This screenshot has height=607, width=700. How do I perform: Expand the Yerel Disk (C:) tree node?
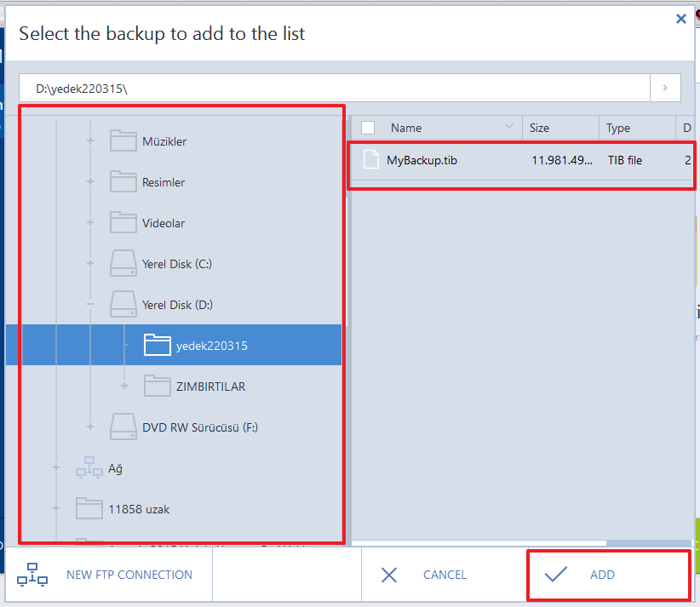click(x=90, y=264)
